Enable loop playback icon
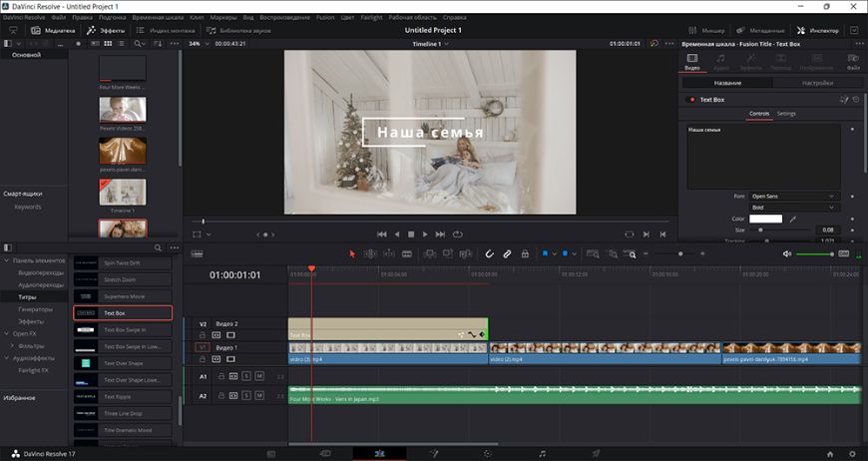This screenshot has height=461, width=868. (458, 233)
